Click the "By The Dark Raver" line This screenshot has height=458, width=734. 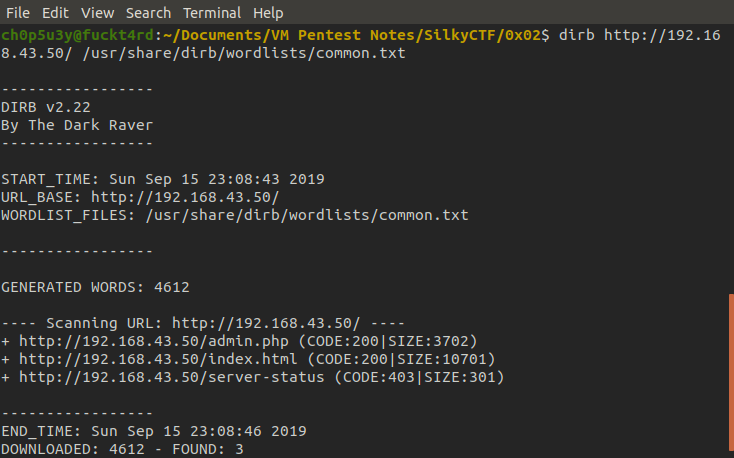click(x=77, y=125)
